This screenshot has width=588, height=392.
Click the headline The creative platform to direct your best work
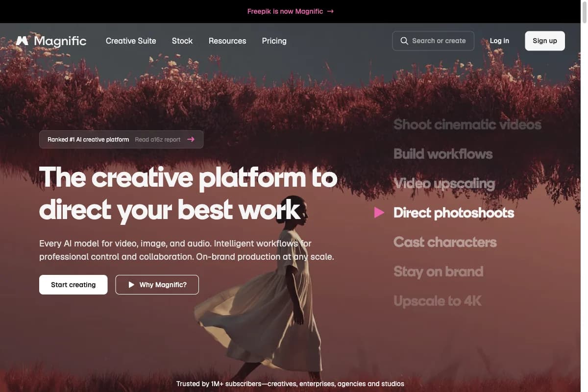point(188,193)
